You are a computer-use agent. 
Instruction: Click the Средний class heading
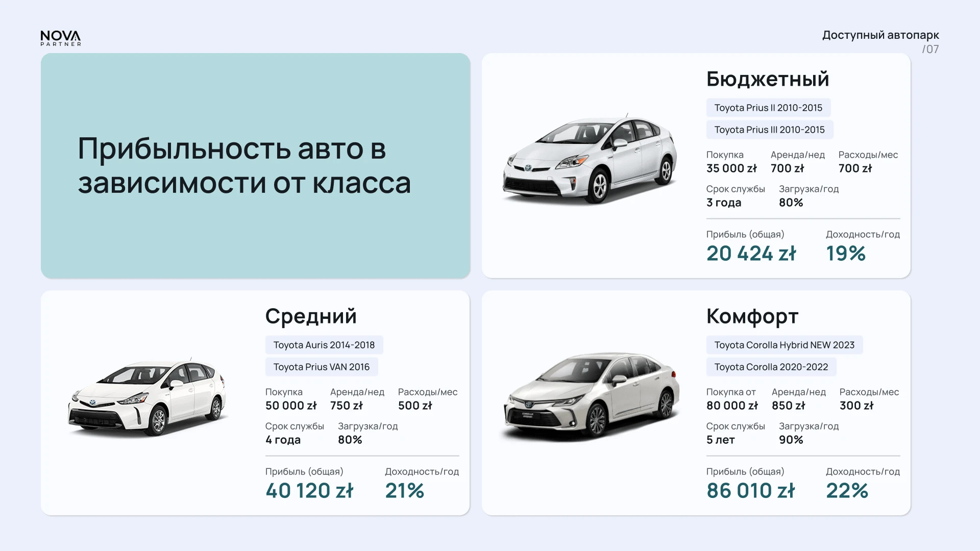click(310, 316)
